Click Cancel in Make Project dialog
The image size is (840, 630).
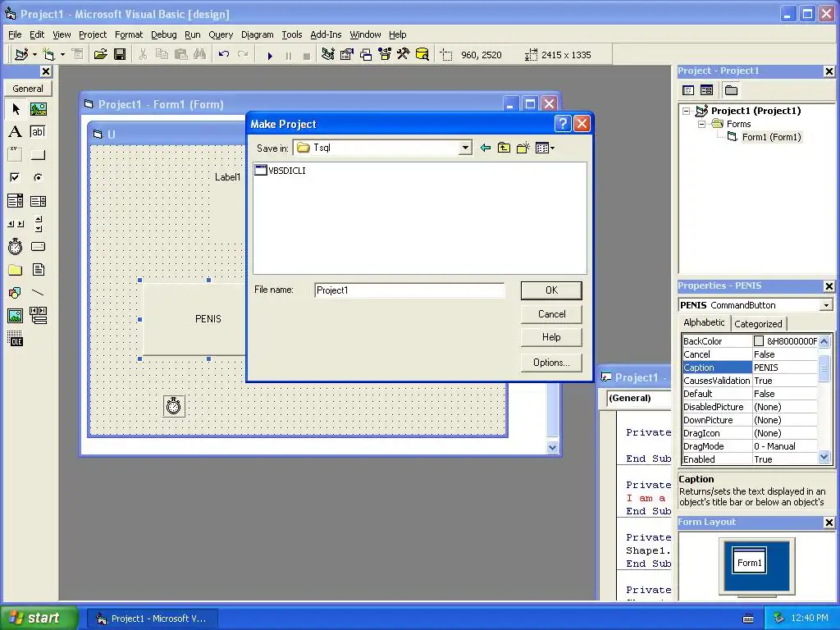pos(551,314)
